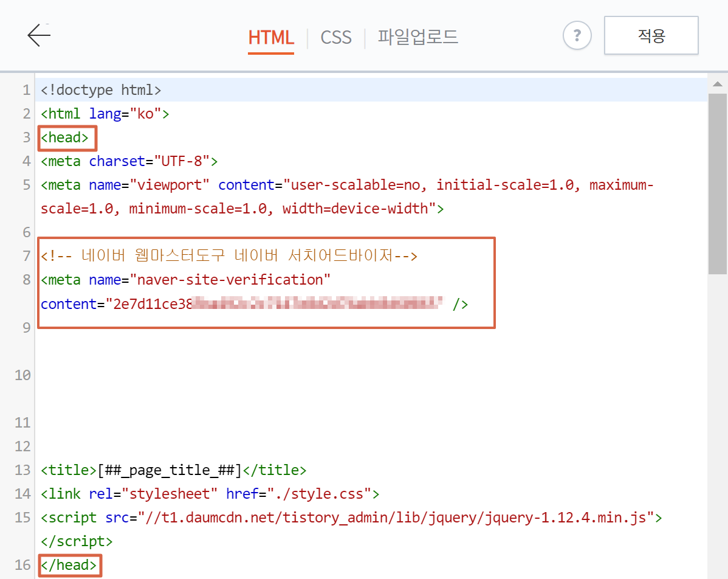Viewport: 728px width, 579px height.
Task: Open the 파일업로드 tab
Action: [418, 37]
